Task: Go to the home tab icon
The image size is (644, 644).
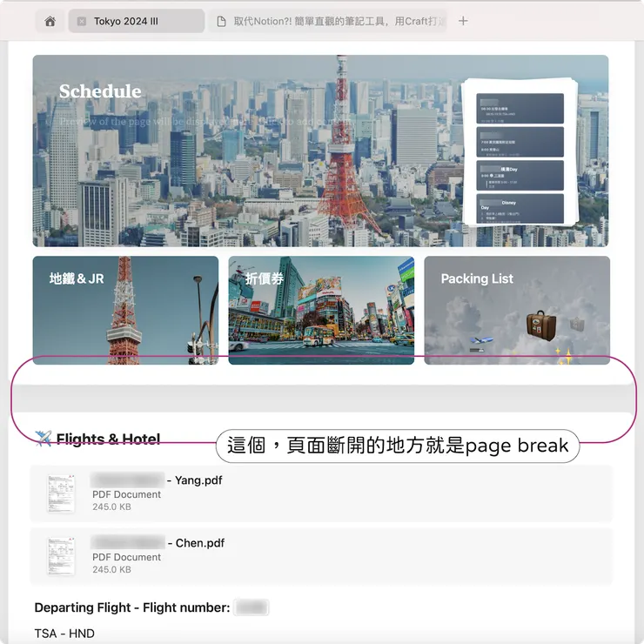Action: pyautogui.click(x=50, y=21)
